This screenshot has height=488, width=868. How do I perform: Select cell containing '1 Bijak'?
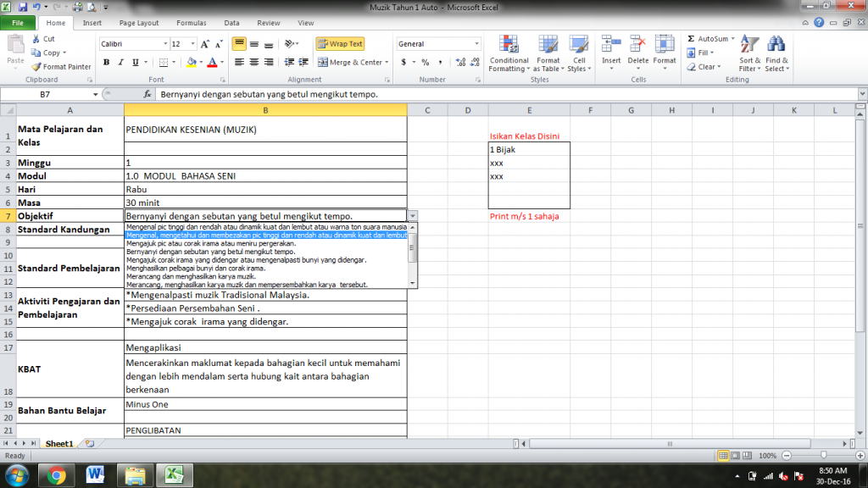pyautogui.click(x=529, y=149)
